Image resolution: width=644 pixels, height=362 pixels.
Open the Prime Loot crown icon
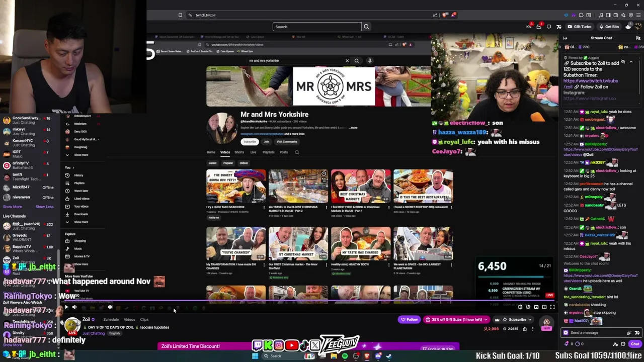click(x=529, y=27)
